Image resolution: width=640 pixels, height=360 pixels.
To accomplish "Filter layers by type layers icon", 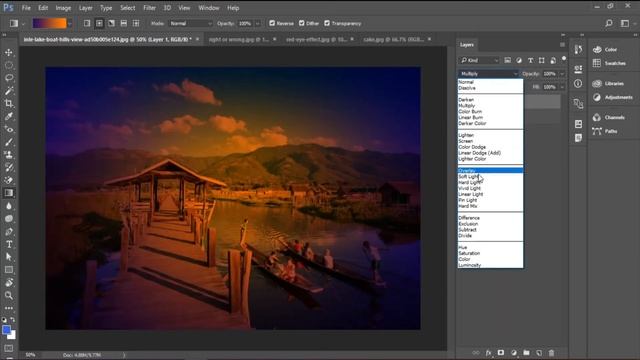I will 530,60.
